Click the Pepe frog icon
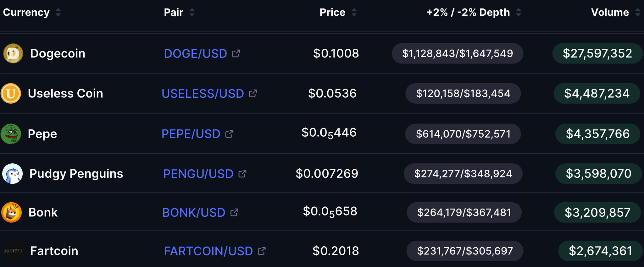The image size is (644, 267). click(x=11, y=134)
